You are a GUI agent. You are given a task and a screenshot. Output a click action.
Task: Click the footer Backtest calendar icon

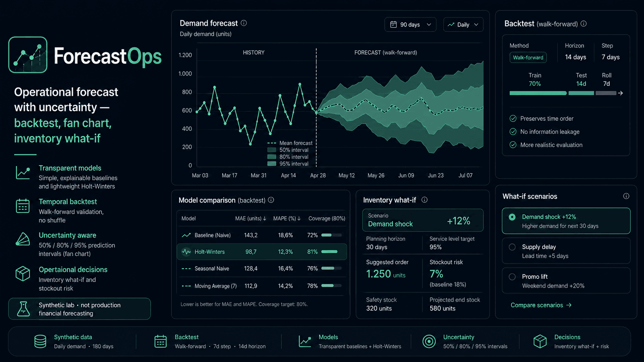160,341
